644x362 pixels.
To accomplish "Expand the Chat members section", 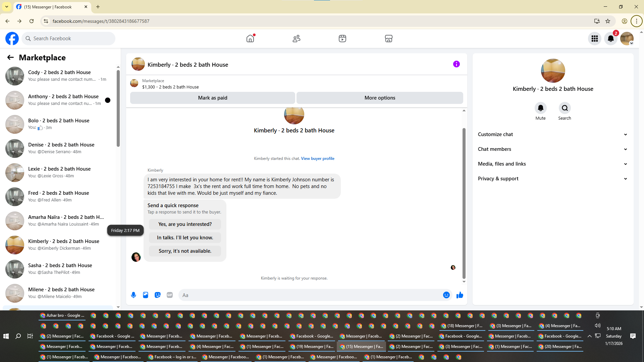I will (x=552, y=149).
